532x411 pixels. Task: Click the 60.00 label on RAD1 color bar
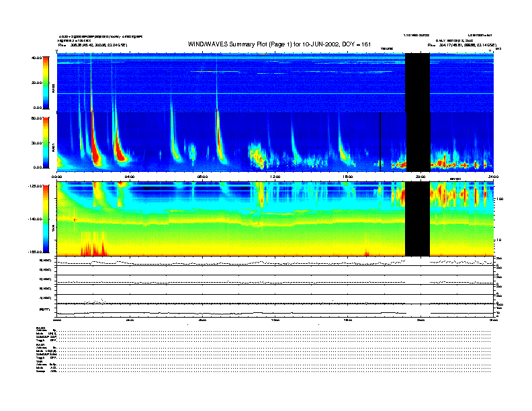point(36,118)
